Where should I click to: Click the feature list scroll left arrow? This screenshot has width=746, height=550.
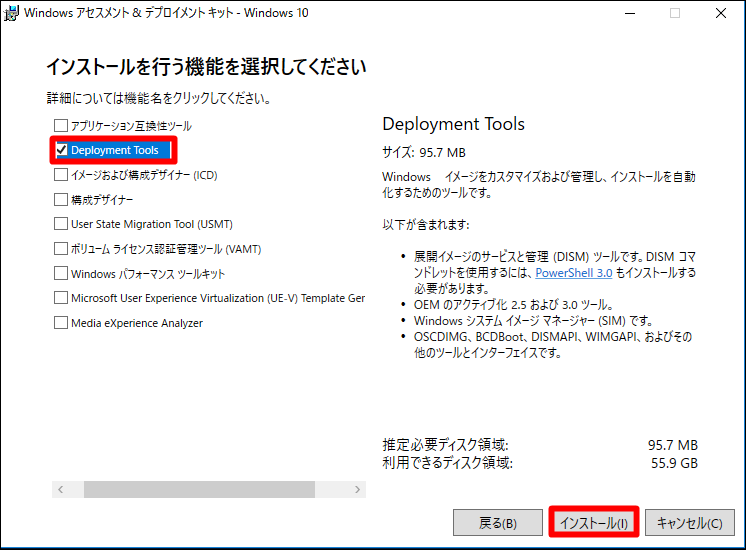coord(61,489)
